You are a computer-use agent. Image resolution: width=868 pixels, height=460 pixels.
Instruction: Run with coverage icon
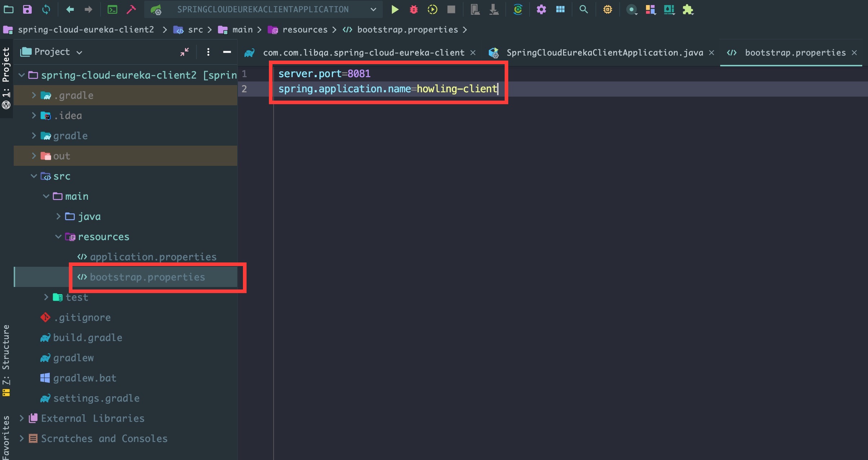(x=433, y=9)
